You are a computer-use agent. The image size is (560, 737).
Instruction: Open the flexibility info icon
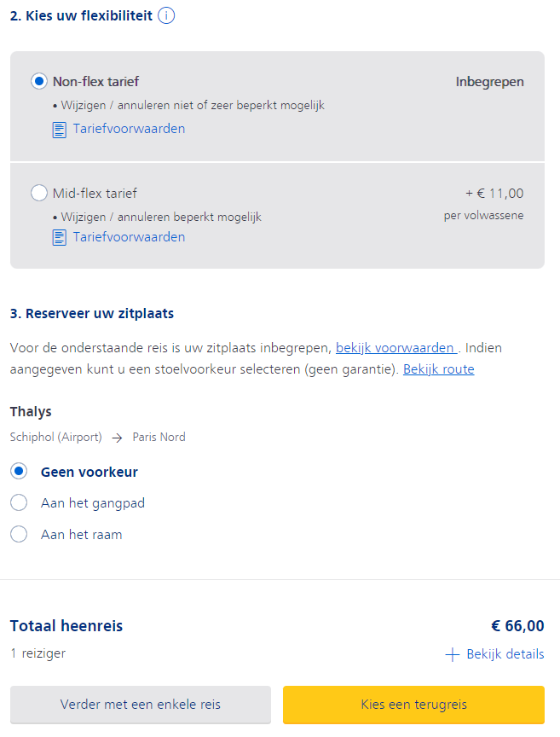point(166,15)
